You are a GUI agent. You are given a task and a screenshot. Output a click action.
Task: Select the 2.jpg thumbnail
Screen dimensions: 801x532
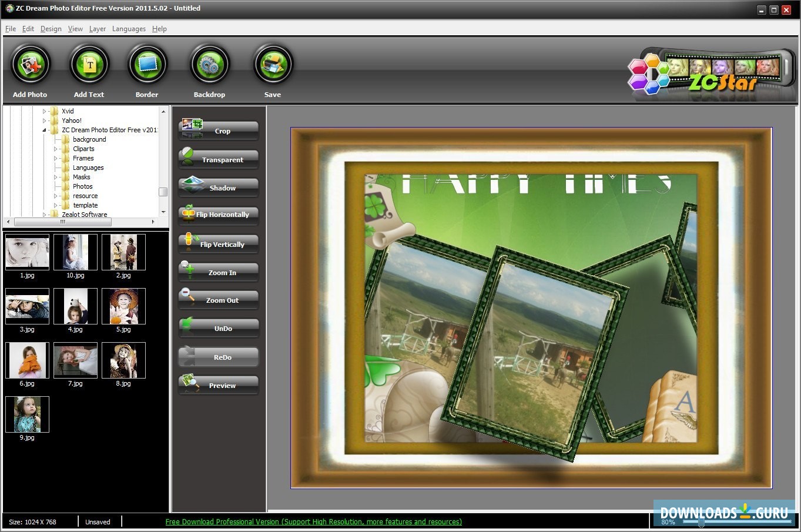pyautogui.click(x=123, y=252)
